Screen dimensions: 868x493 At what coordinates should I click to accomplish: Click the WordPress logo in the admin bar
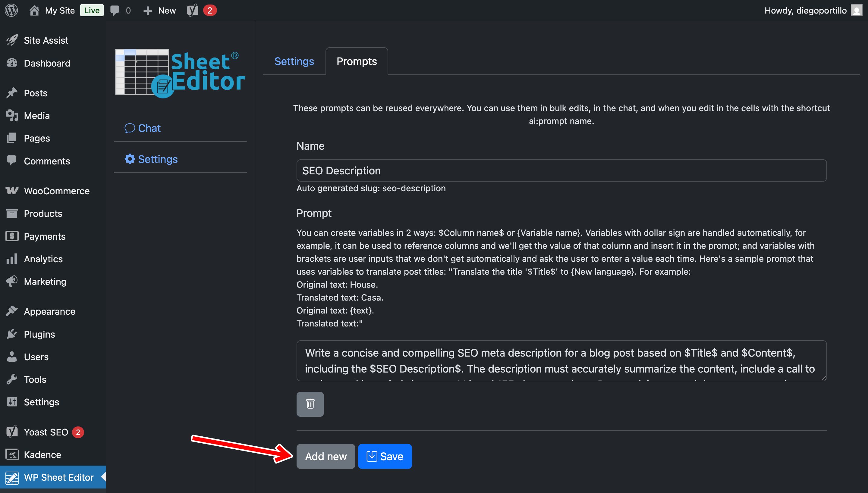pos(11,10)
